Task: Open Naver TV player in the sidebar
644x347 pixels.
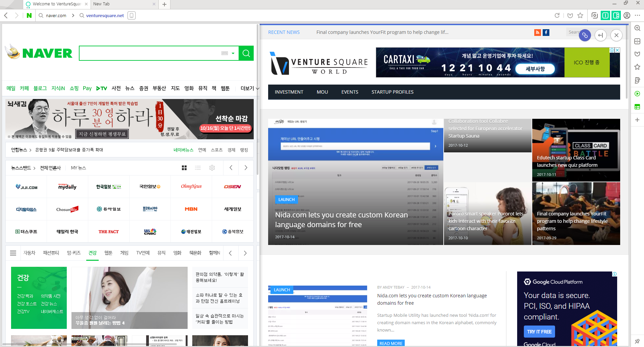Action: click(637, 94)
